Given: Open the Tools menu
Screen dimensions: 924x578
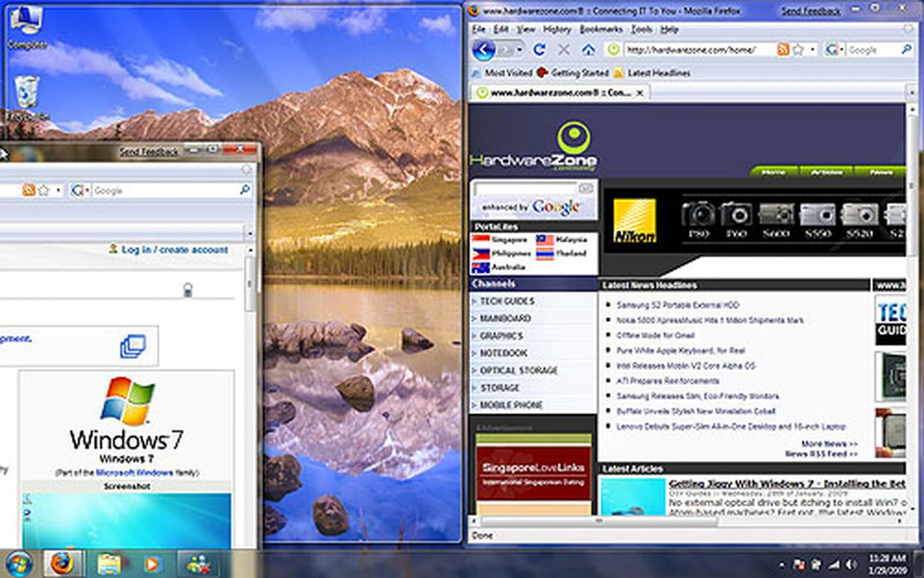Looking at the screenshot, I should (x=641, y=29).
